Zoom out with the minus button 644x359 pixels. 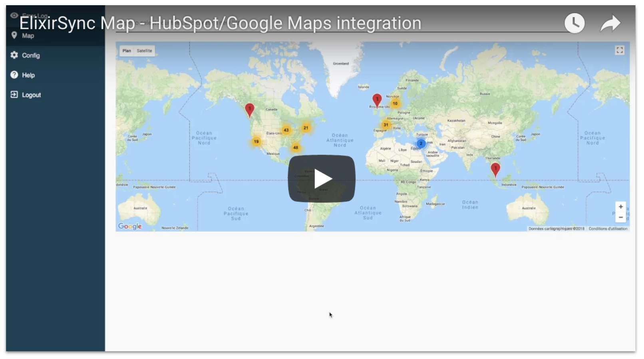621,217
